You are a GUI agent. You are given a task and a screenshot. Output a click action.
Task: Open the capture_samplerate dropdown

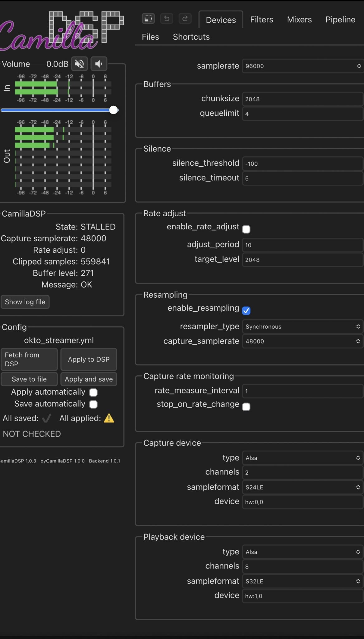click(303, 341)
